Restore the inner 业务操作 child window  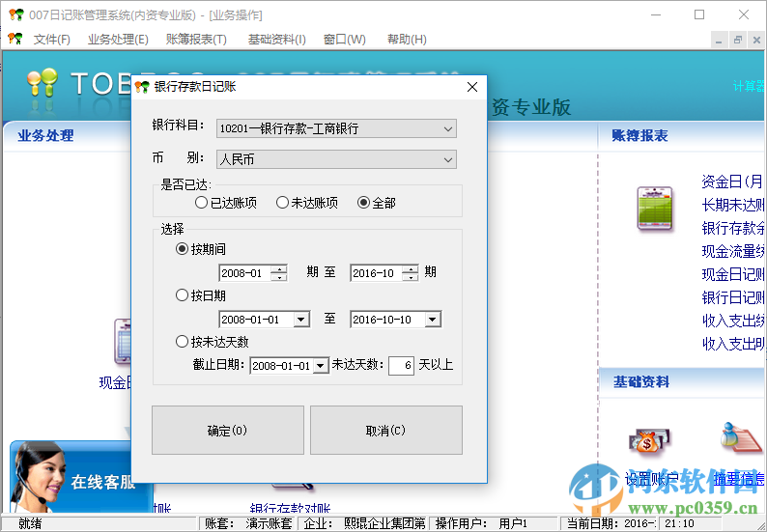(x=737, y=41)
